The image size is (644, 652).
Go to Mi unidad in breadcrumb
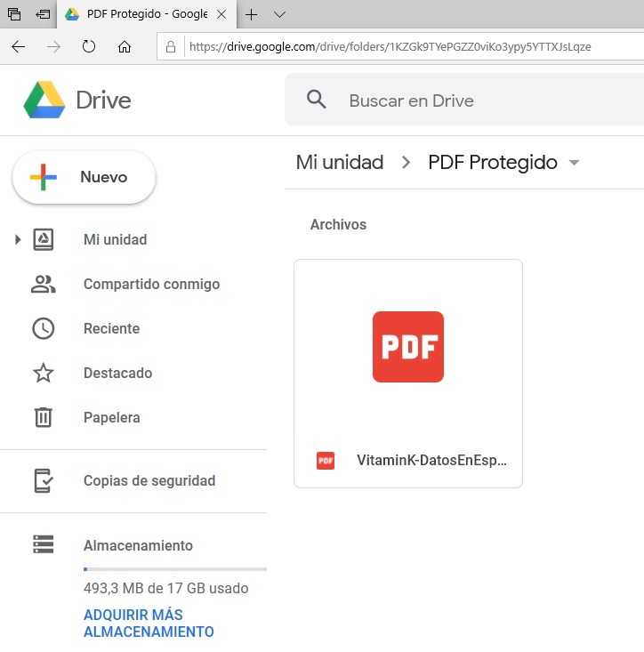click(340, 163)
